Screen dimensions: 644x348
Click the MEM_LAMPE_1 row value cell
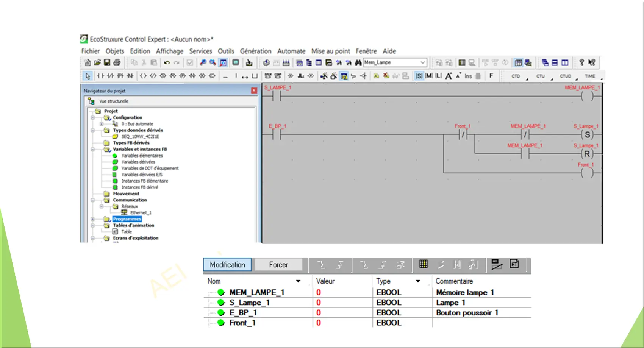tap(342, 292)
